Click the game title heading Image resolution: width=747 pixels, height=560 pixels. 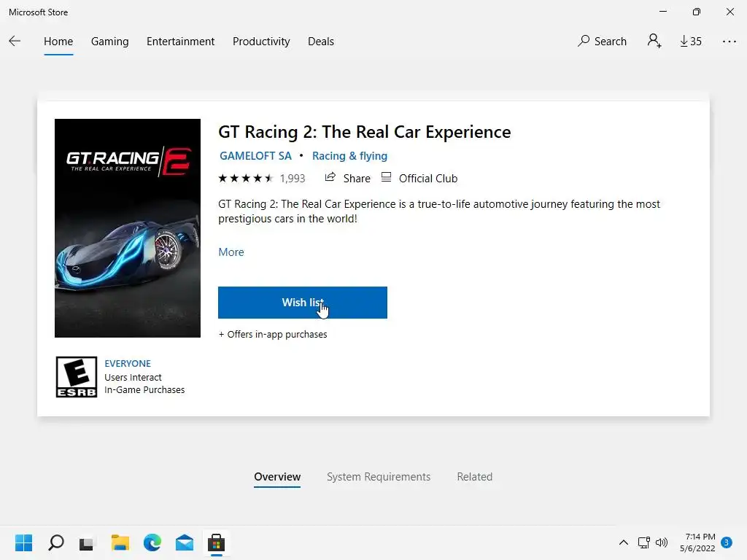(x=365, y=132)
